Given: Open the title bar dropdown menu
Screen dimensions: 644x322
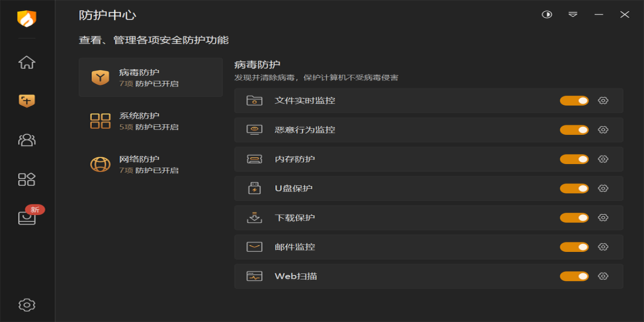Looking at the screenshot, I should click(x=573, y=14).
